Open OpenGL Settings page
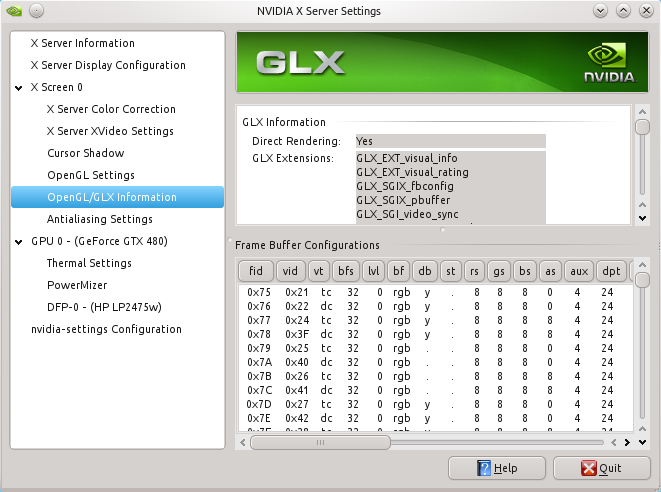 [91, 175]
